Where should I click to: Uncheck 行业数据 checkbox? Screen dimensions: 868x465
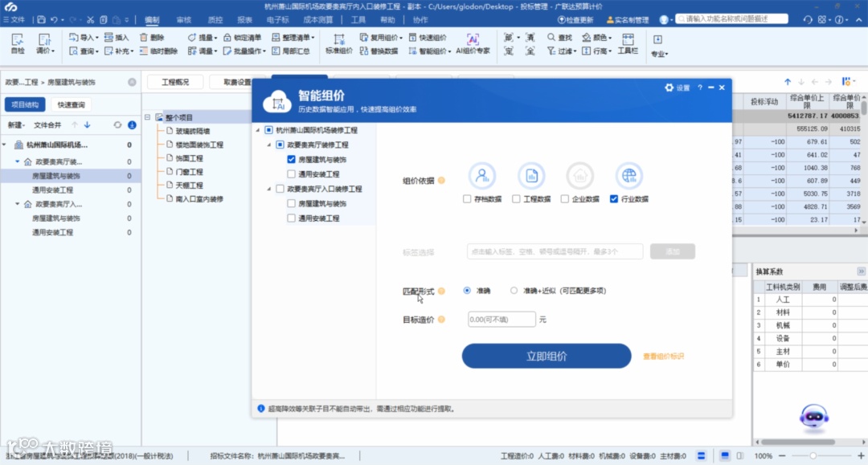click(614, 198)
